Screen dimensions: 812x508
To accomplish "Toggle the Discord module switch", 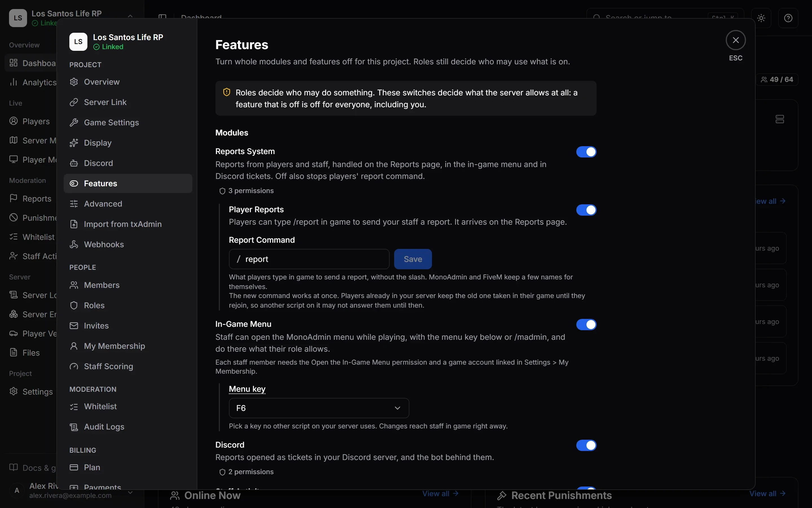I will click(586, 445).
